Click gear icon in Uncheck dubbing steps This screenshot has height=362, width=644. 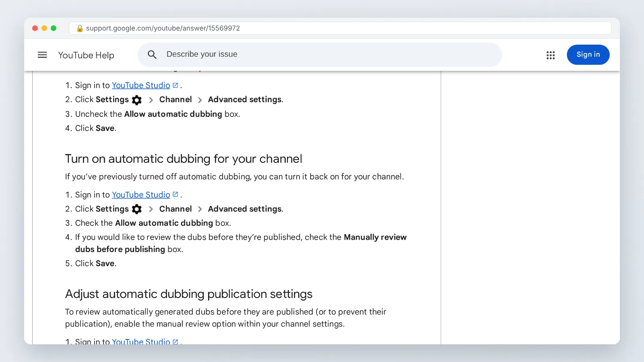pyautogui.click(x=137, y=100)
